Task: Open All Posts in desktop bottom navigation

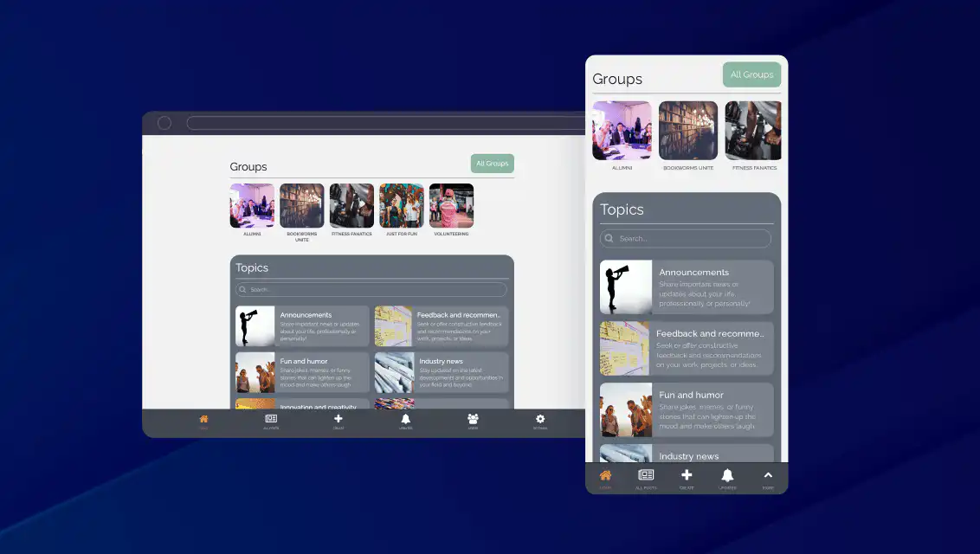Action: click(x=271, y=422)
